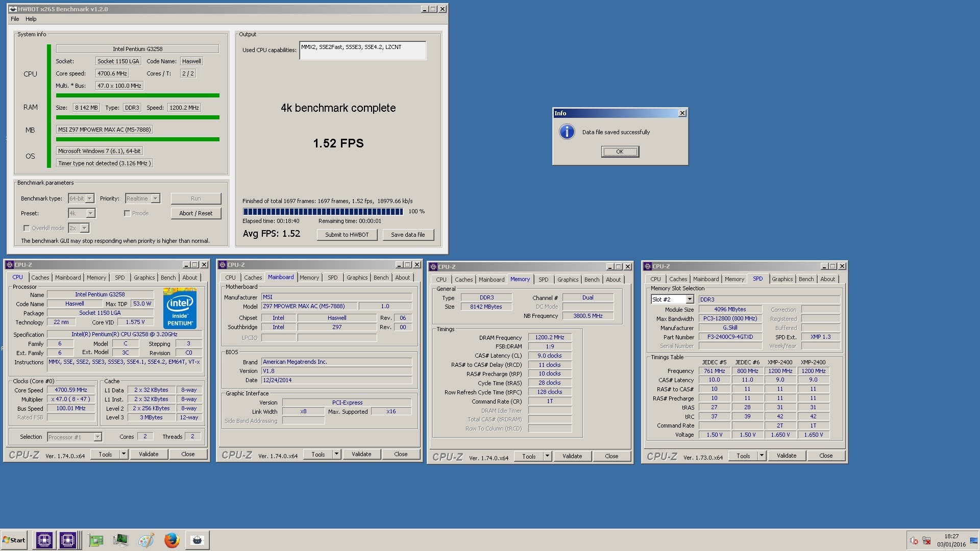The image size is (980, 551).
Task: Click title icon of CPU-Z Memory window
Action: click(x=433, y=267)
